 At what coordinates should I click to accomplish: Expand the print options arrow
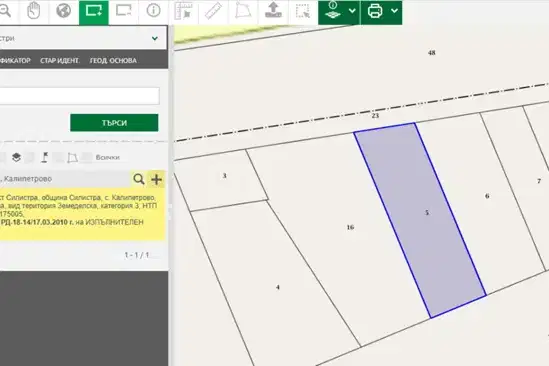point(394,11)
